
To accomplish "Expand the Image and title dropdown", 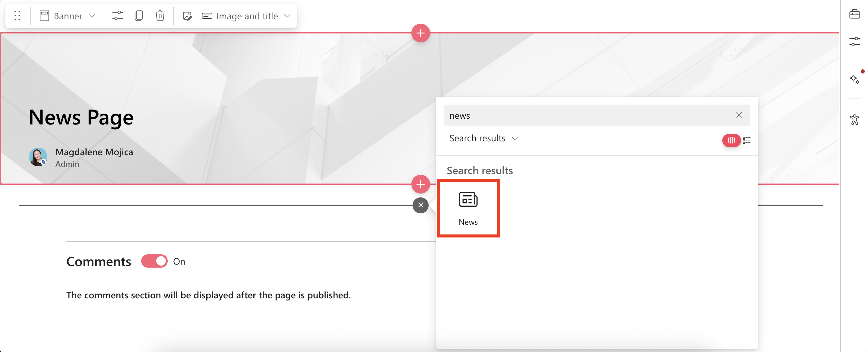I will tap(246, 16).
